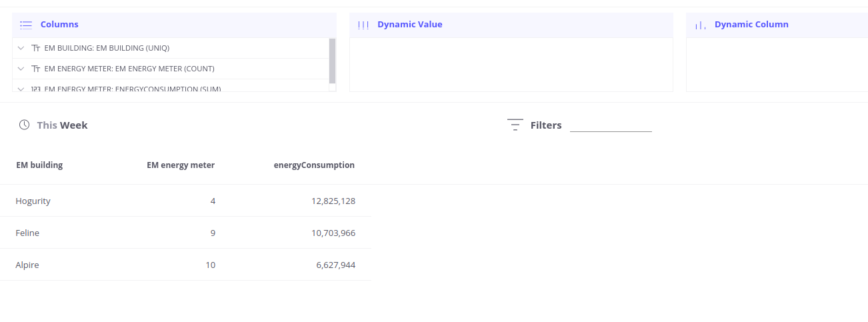Select the Alpire building row

pyautogui.click(x=27, y=265)
